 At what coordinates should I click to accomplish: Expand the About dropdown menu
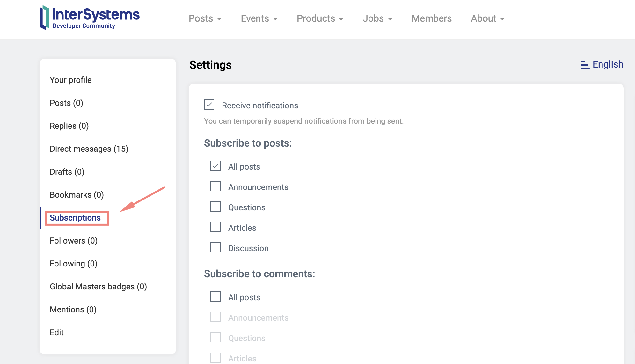click(x=487, y=18)
